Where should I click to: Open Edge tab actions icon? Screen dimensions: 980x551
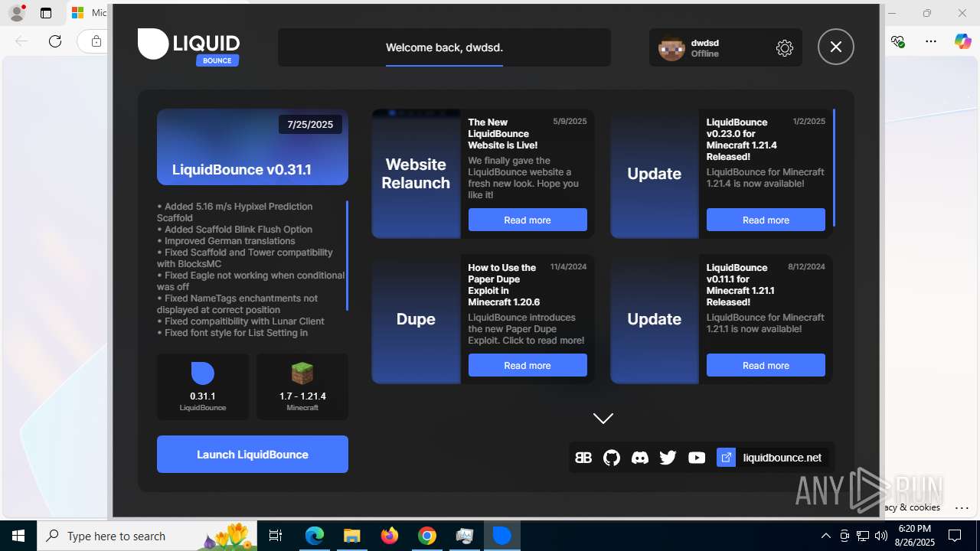46,13
